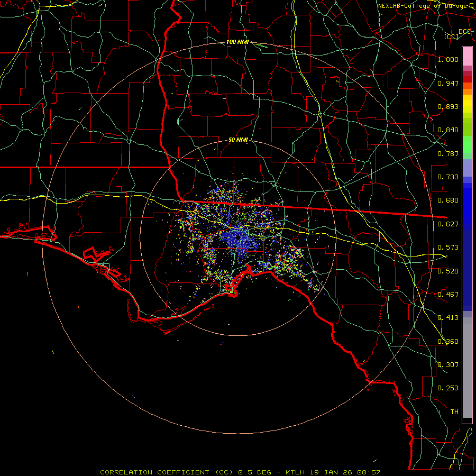Pick the black swatch at color bar bottom
Viewport: 476px width, 476px height.
(467, 420)
